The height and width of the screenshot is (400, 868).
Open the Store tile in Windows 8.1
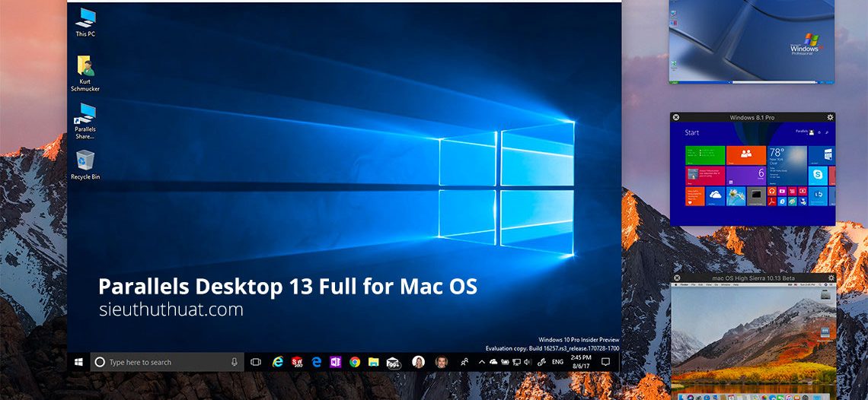click(x=822, y=155)
